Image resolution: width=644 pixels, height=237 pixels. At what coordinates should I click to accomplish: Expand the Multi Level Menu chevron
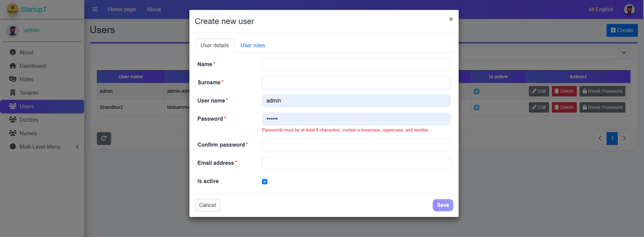pos(77,147)
